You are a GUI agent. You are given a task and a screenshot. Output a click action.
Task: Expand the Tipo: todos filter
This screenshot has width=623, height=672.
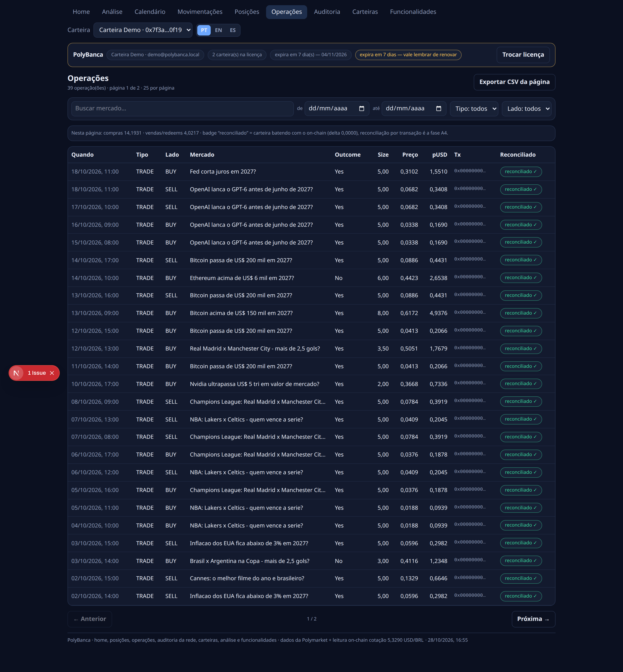(x=474, y=109)
